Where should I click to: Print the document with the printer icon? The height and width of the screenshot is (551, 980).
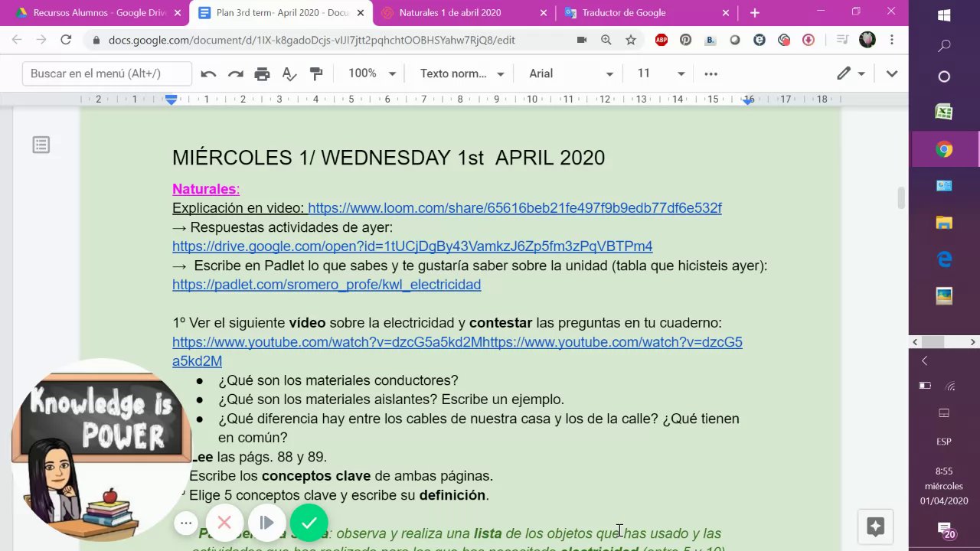[x=262, y=73]
